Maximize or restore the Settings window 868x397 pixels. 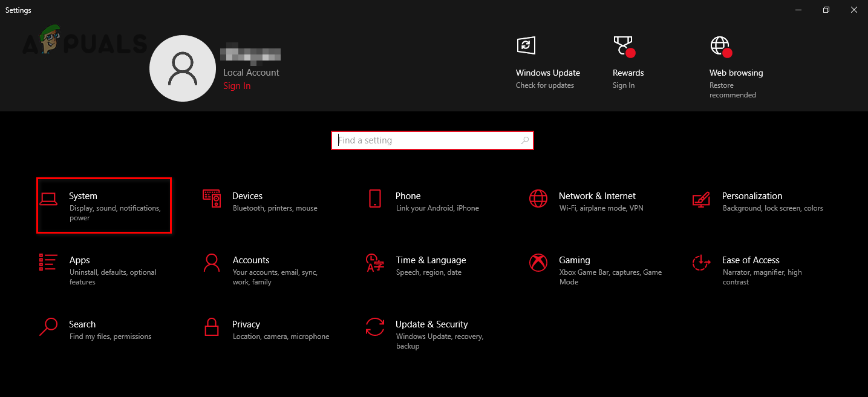[826, 10]
